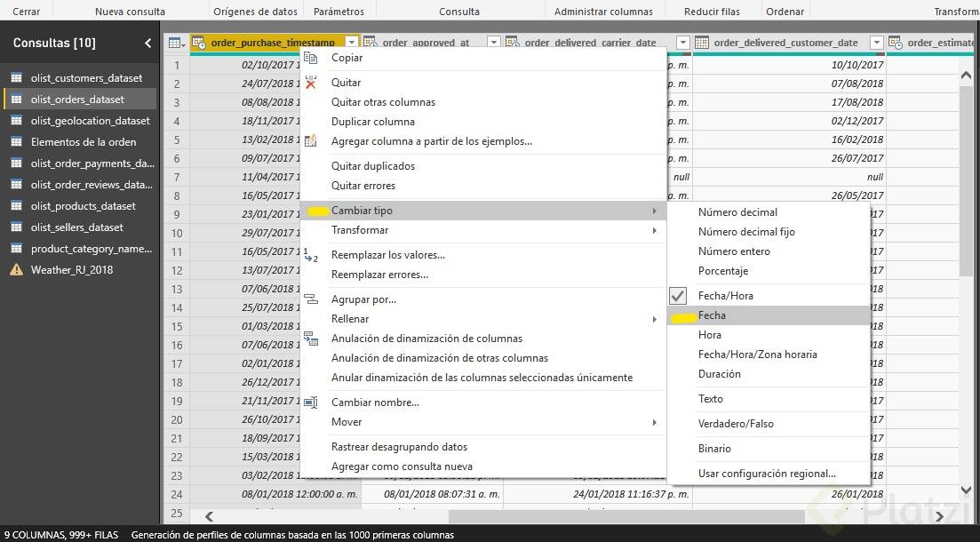Click date/time type icon of order_purchase_timestamp column
The width and height of the screenshot is (980, 542).
pyautogui.click(x=199, y=43)
